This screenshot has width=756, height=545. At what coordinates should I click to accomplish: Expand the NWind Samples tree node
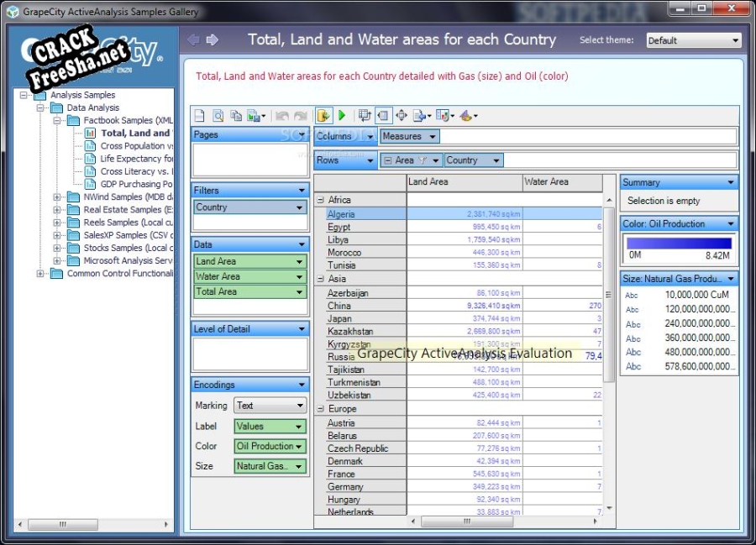(x=57, y=197)
